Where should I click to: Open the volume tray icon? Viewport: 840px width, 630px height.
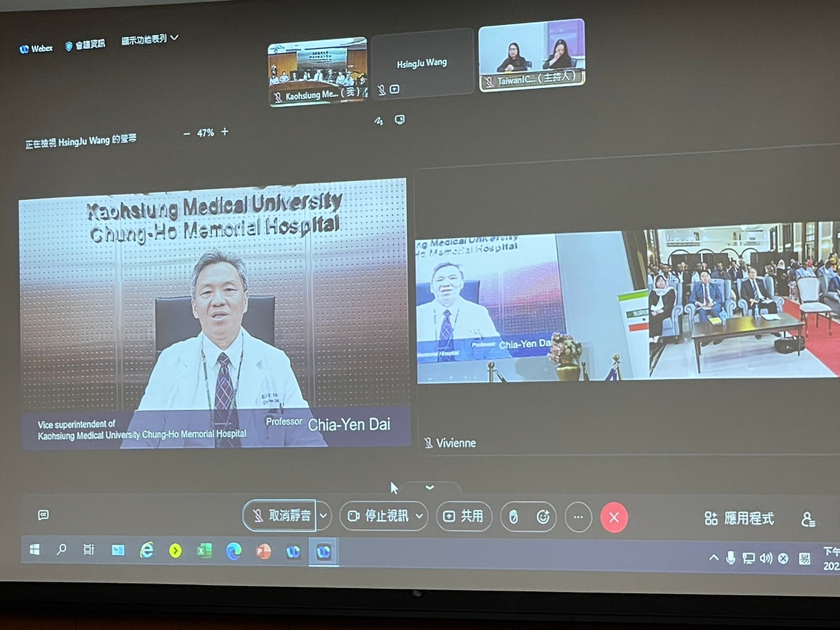(766, 558)
